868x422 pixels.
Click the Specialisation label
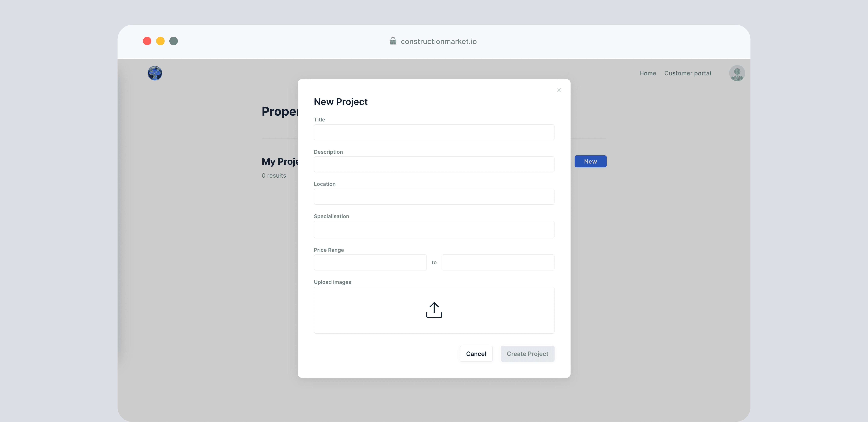pos(331,216)
